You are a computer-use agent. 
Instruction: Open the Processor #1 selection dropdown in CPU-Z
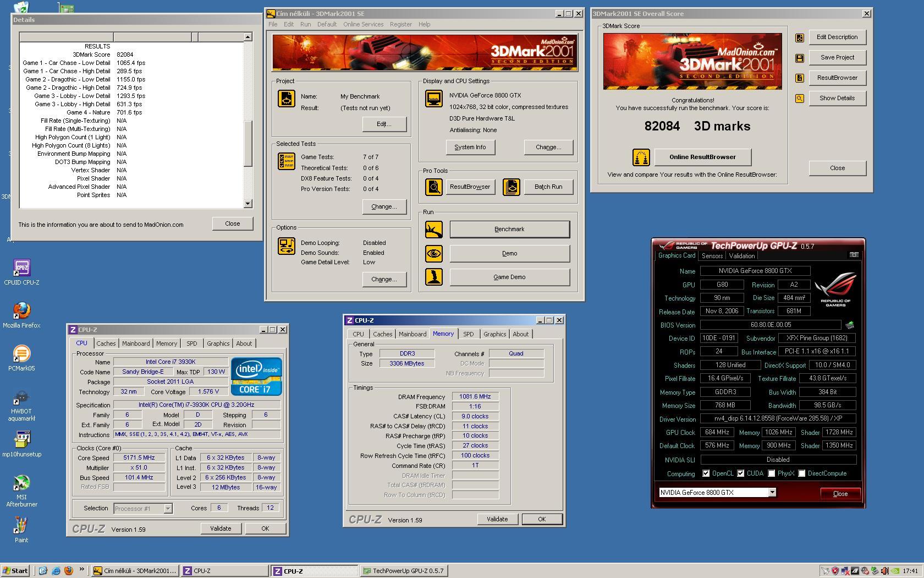click(168, 509)
